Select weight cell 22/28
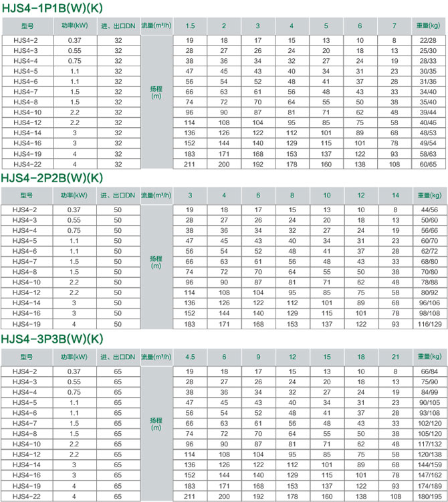Image resolution: width=448 pixels, height=502 pixels. point(428,40)
